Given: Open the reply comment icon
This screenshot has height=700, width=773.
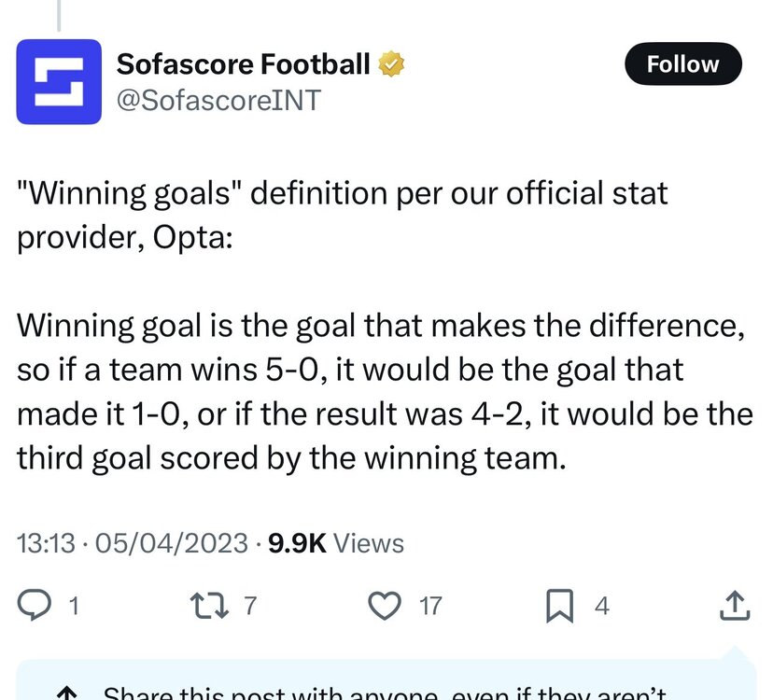Looking at the screenshot, I should click(34, 605).
